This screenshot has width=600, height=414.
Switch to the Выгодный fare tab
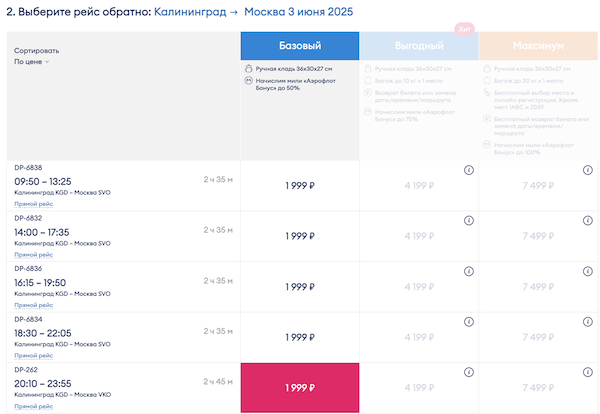[x=418, y=46]
